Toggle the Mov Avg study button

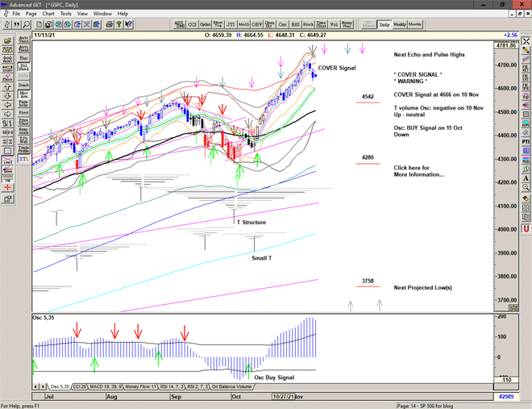click(x=23, y=94)
